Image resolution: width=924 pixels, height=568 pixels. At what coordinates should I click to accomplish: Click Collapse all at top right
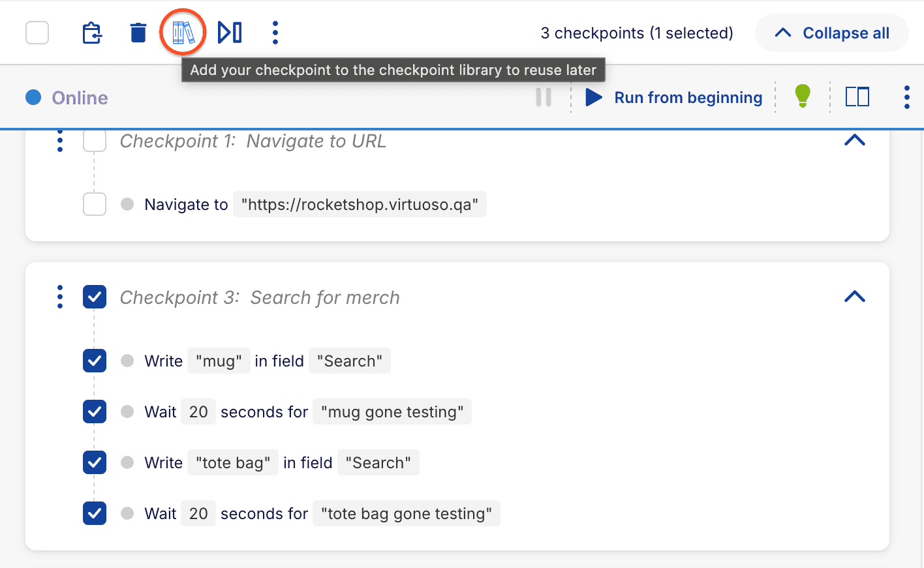(831, 33)
